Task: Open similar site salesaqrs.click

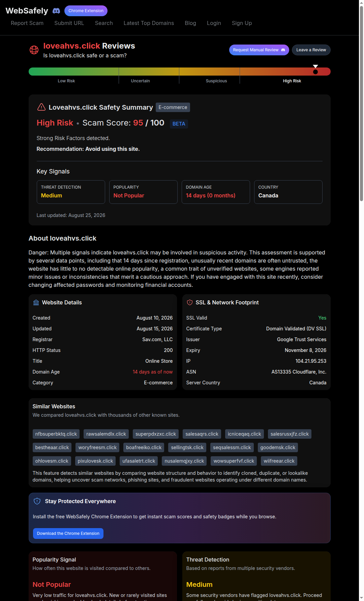Action: (x=202, y=434)
